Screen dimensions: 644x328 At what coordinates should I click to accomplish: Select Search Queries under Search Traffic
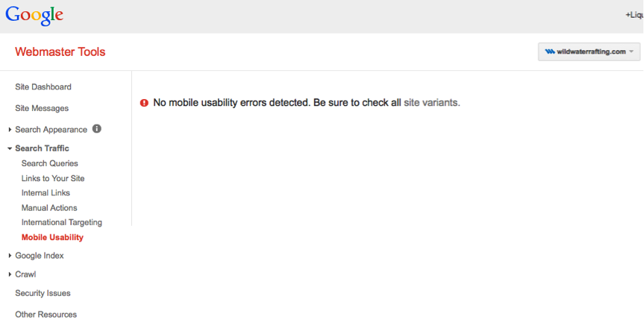[50, 163]
